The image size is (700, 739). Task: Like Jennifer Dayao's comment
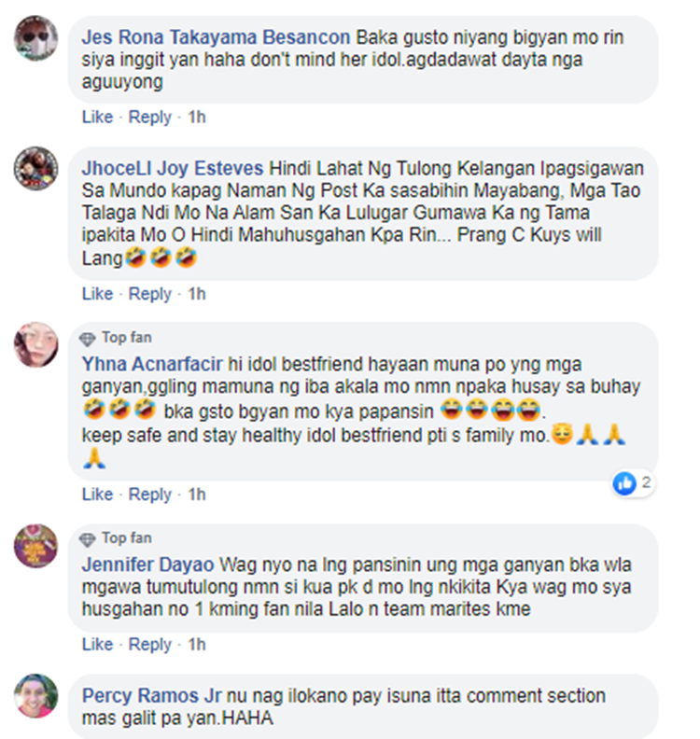(97, 644)
